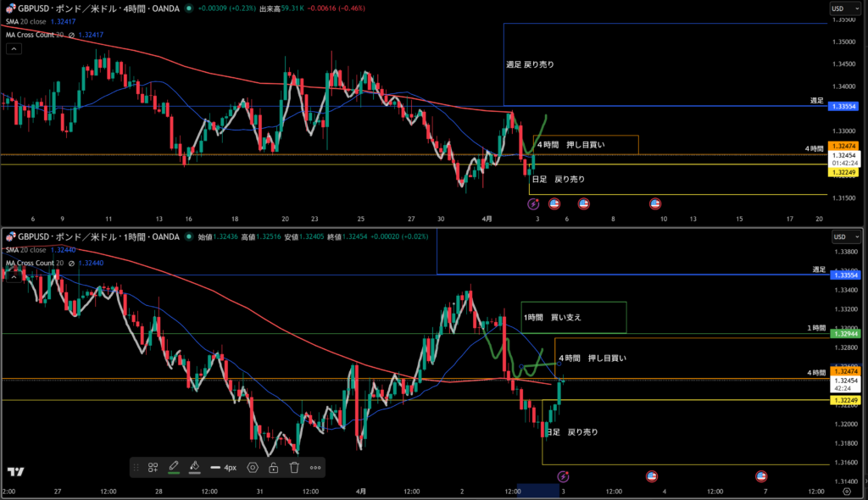Open the drawing settings hexagon icon

pos(253,467)
